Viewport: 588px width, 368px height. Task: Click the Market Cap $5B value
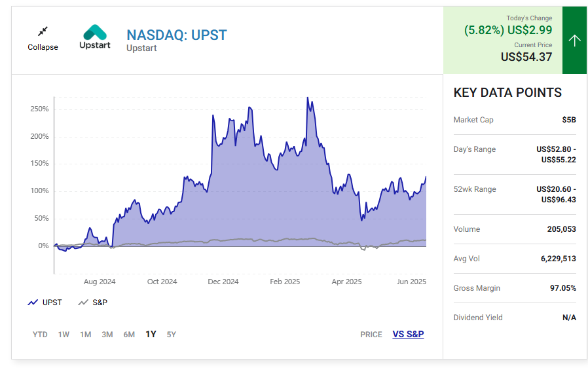point(569,120)
